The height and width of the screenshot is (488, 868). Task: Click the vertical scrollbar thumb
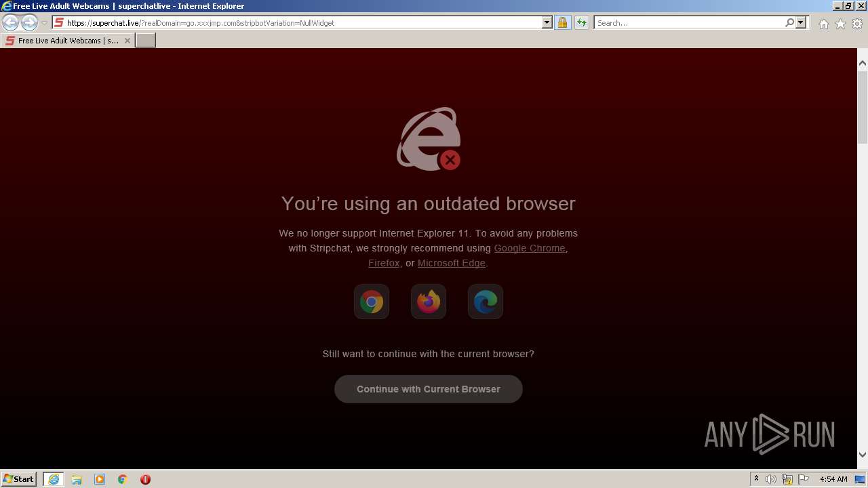(863, 106)
